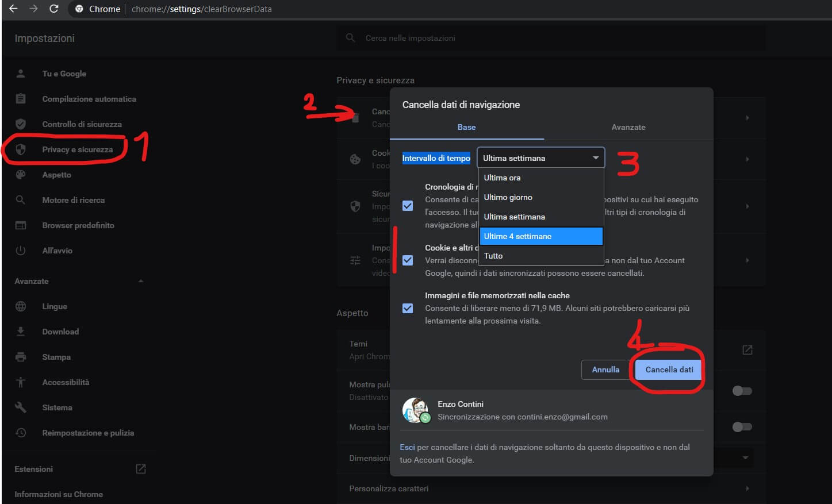
Task: Click the Annulla button
Action: pyautogui.click(x=605, y=370)
